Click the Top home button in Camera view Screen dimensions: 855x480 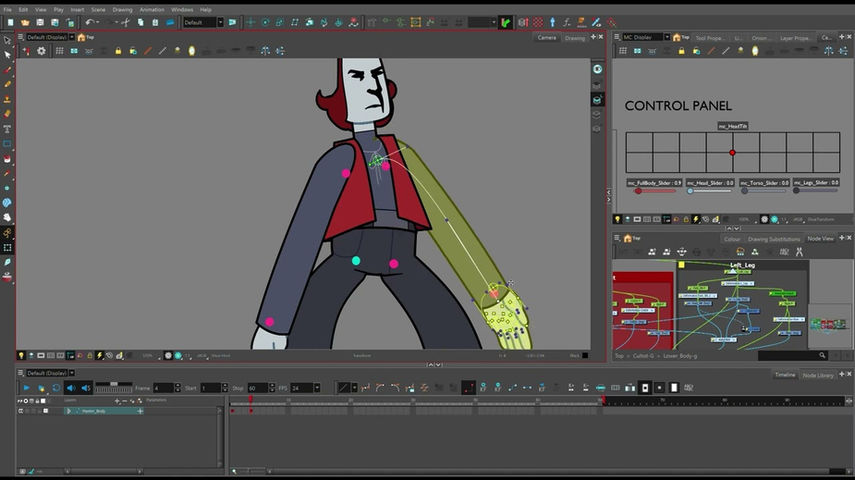click(86, 37)
